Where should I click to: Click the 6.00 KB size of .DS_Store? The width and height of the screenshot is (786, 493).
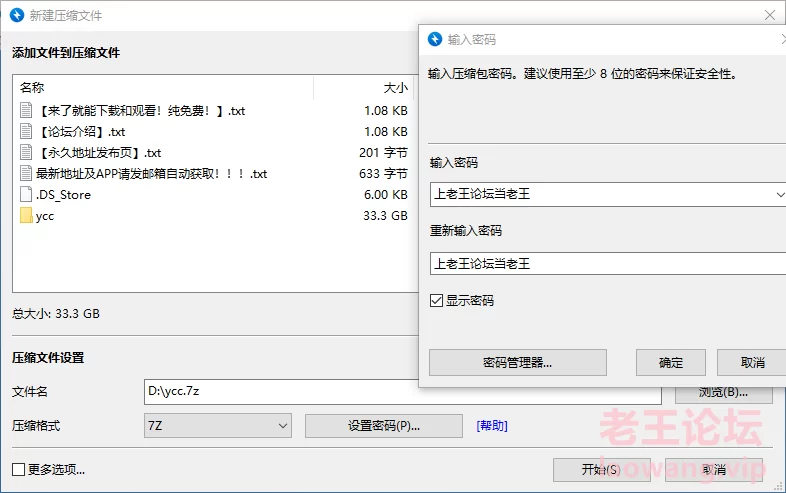(x=385, y=195)
